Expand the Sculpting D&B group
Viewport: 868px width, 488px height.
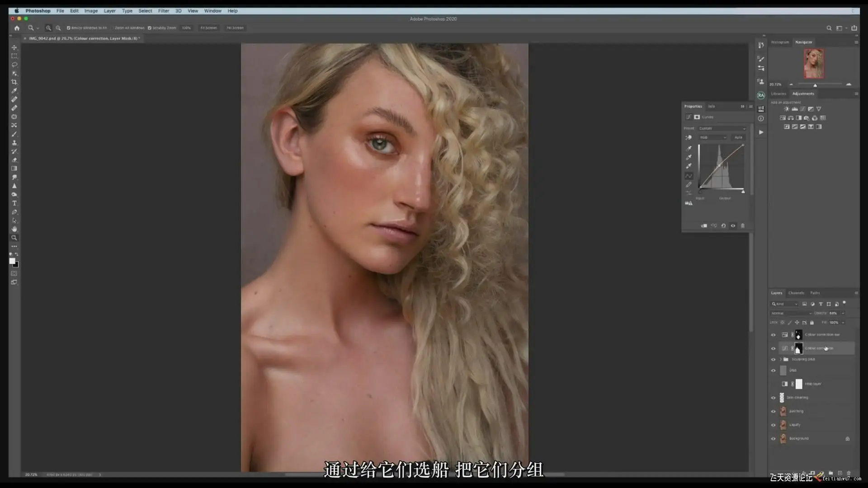[780, 359]
